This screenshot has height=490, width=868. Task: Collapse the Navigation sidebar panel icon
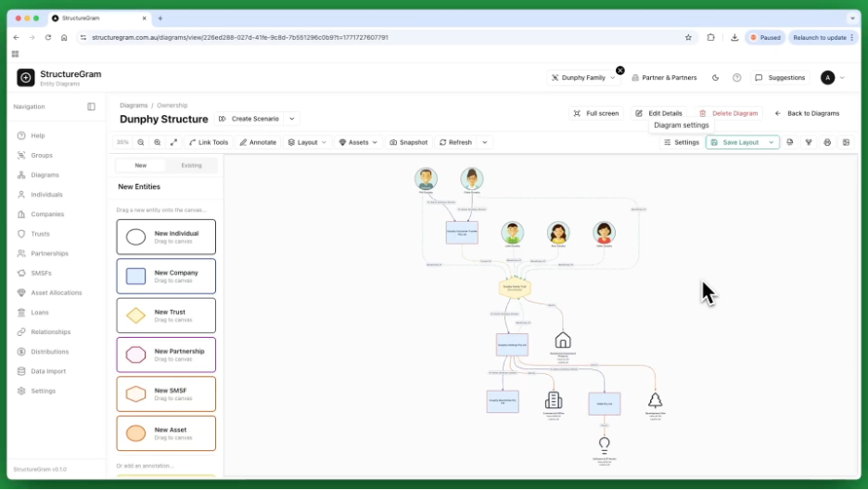click(x=91, y=107)
